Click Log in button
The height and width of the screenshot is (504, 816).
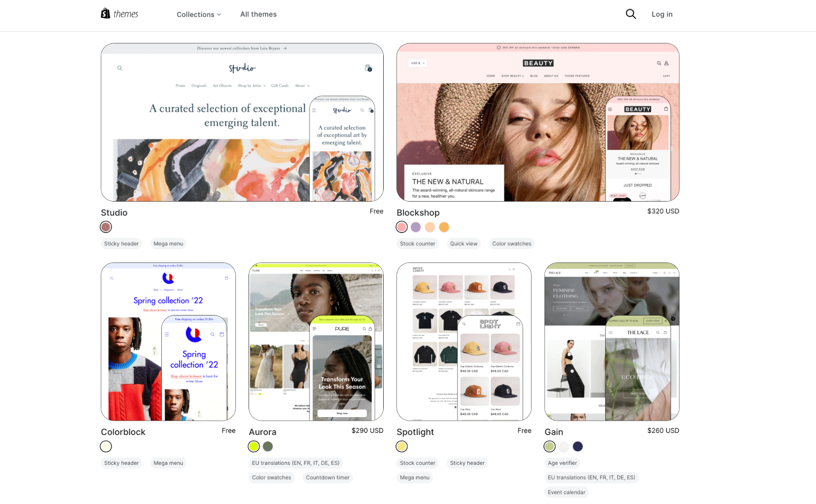[663, 14]
